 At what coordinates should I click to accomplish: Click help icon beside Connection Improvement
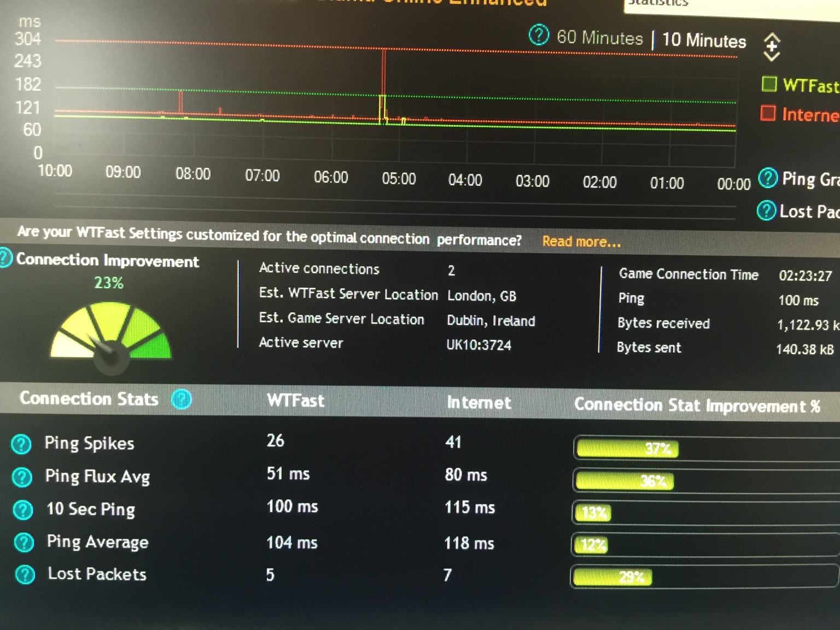[x=5, y=257]
